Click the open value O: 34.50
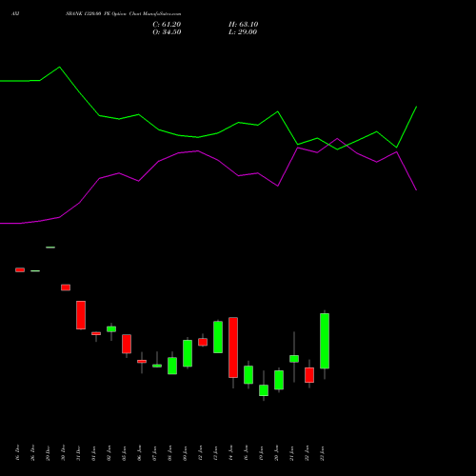This screenshot has width=476, height=476. click(x=167, y=32)
